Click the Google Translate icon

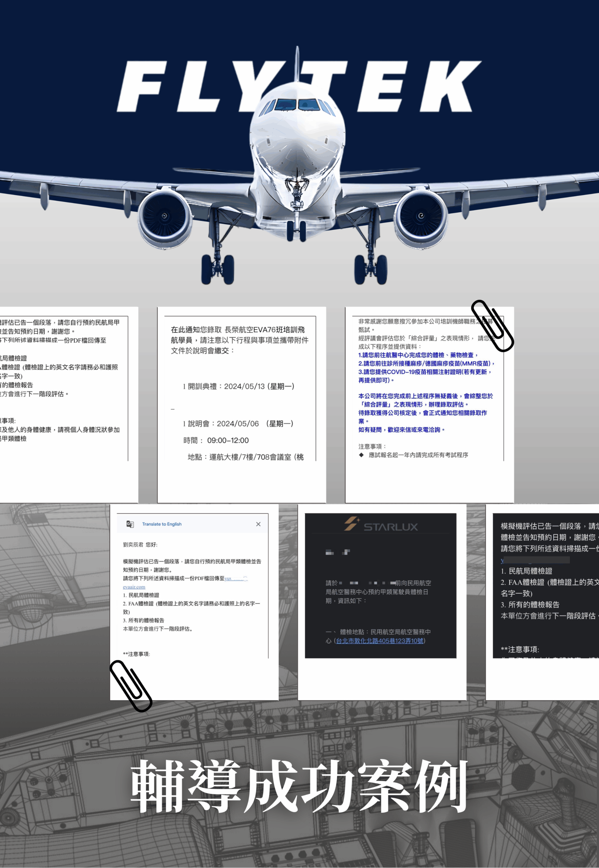(x=130, y=524)
